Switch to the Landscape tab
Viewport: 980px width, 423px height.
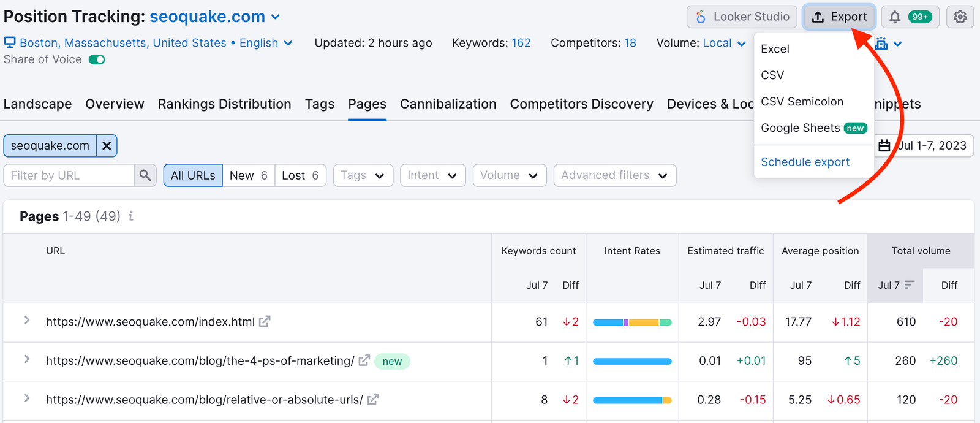point(37,104)
